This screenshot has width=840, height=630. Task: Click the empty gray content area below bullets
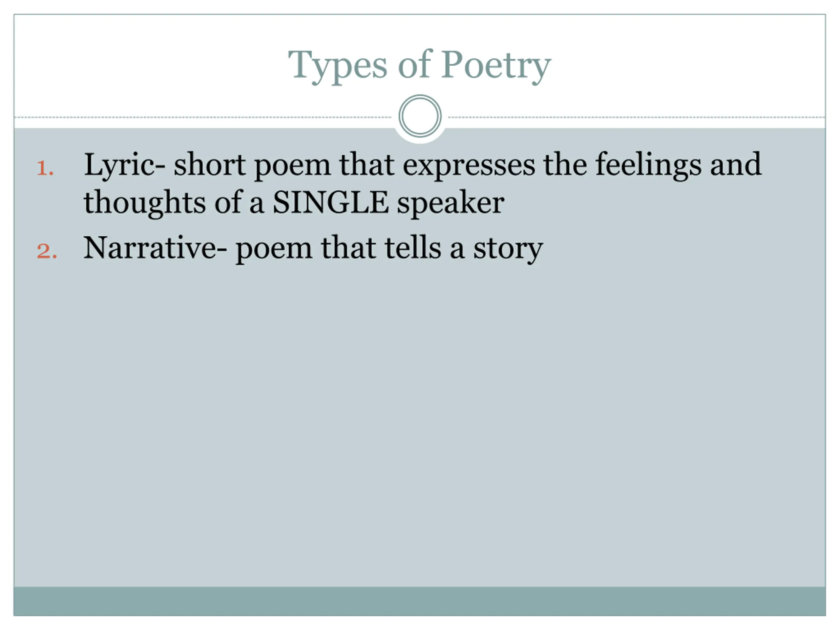pyautogui.click(x=420, y=425)
